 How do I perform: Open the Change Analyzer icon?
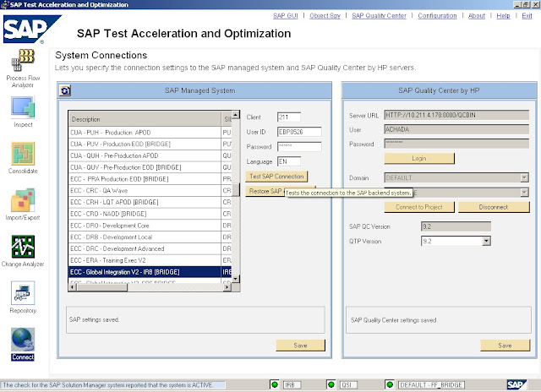tap(23, 247)
